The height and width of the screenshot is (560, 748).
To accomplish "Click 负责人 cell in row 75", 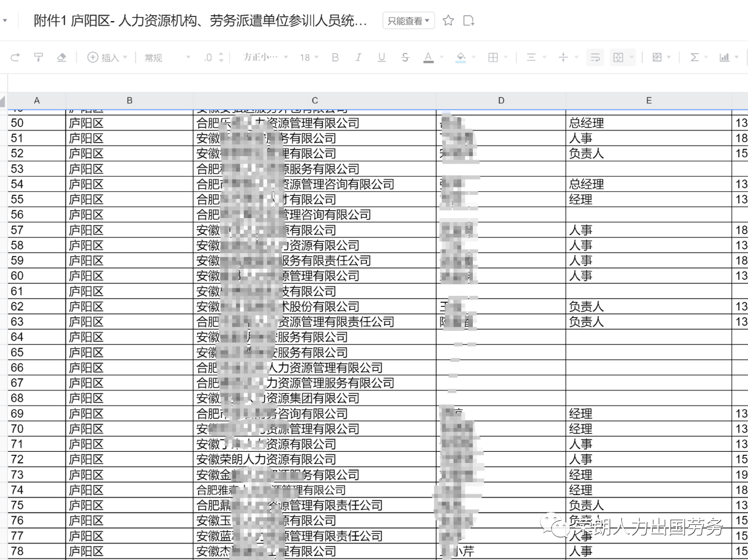I will [x=649, y=505].
